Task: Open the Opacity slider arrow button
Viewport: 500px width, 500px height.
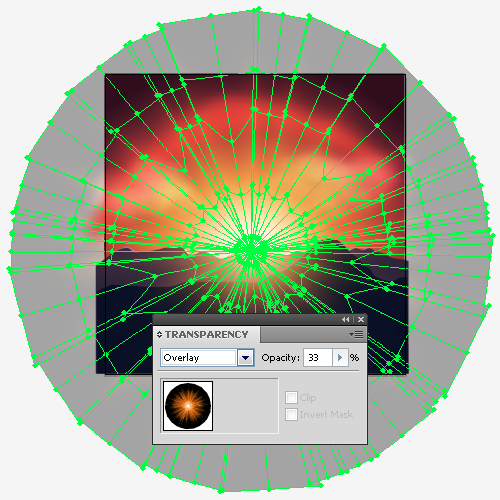Action: click(x=340, y=358)
